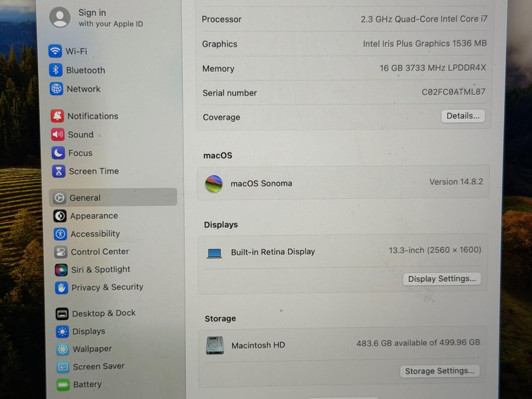Open Storage Settings
Viewport: 532px width, 399px height.
coord(440,371)
